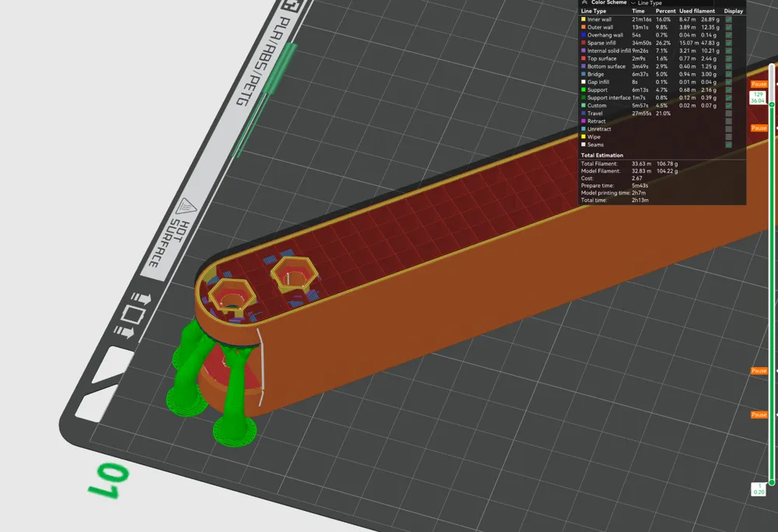778x532 pixels.
Task: Click the 'Sparse infill' row label
Action: pyautogui.click(x=601, y=43)
